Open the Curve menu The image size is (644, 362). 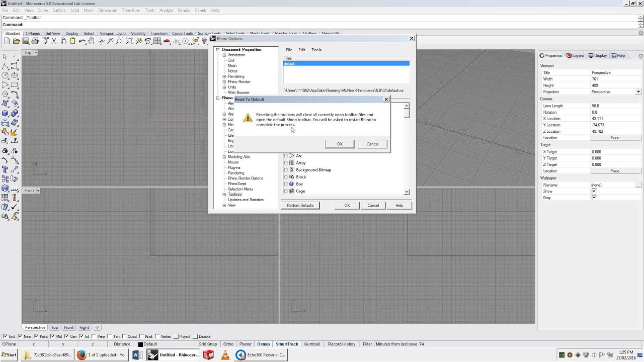(43, 10)
